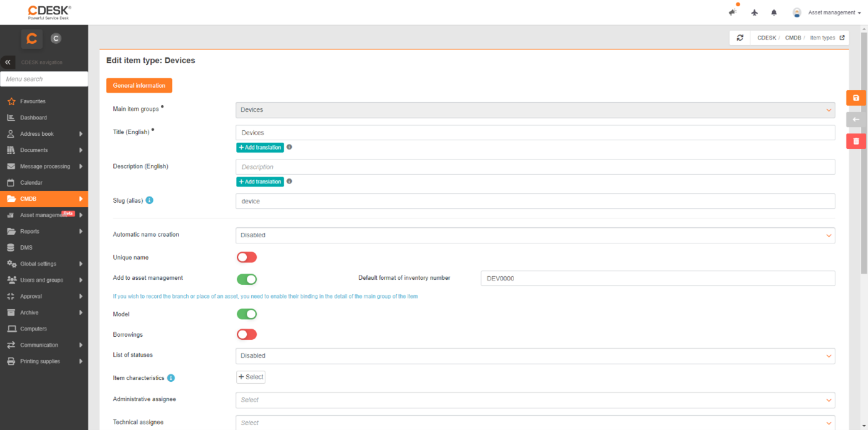The width and height of the screenshot is (868, 430).
Task: Click the Select button for Item characteristics
Action: coord(251,377)
